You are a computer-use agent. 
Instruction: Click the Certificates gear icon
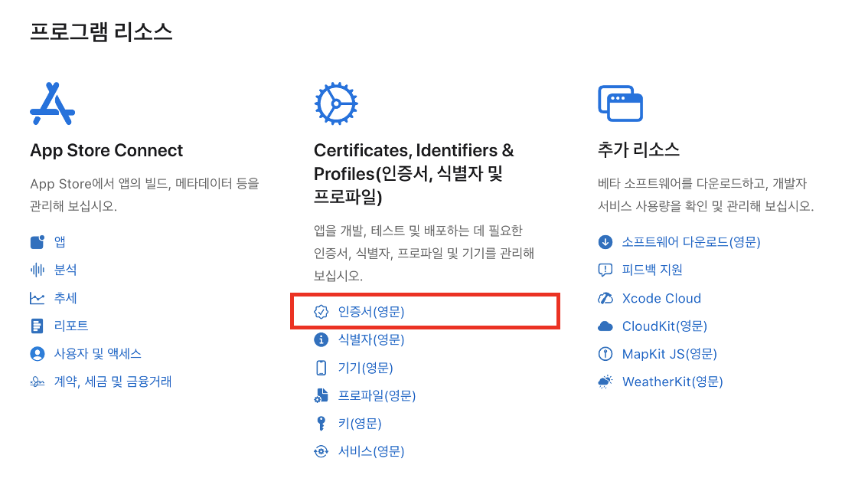pyautogui.click(x=336, y=104)
